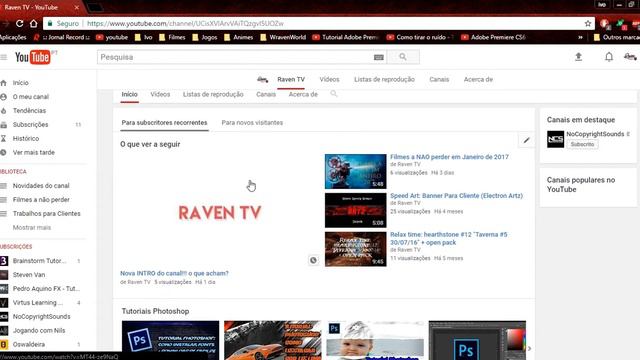Open the on-screen keyboard in search box
640x360 pixels.
pyautogui.click(x=378, y=58)
